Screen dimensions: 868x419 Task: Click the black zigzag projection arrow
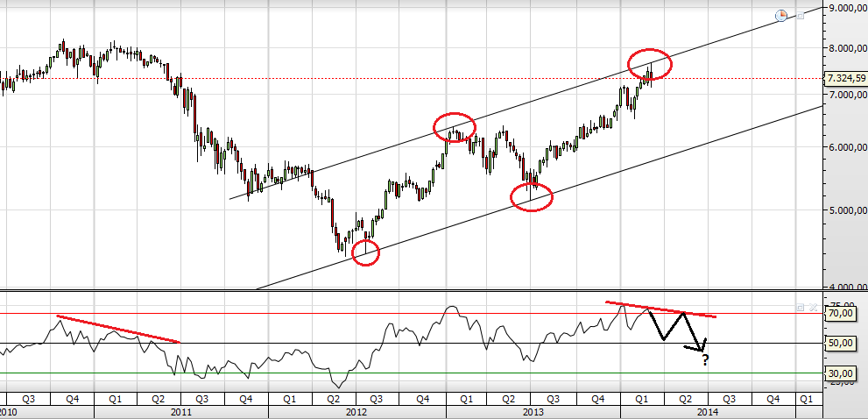(676, 330)
